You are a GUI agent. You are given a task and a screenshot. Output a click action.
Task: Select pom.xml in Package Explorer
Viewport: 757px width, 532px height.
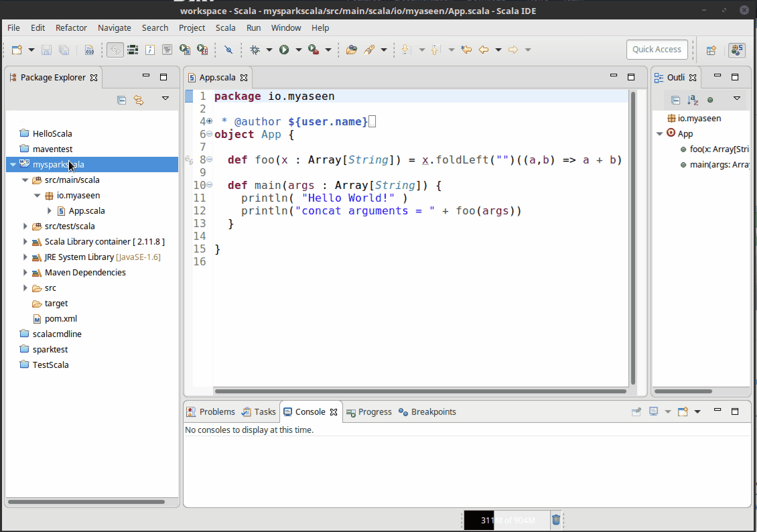point(61,319)
